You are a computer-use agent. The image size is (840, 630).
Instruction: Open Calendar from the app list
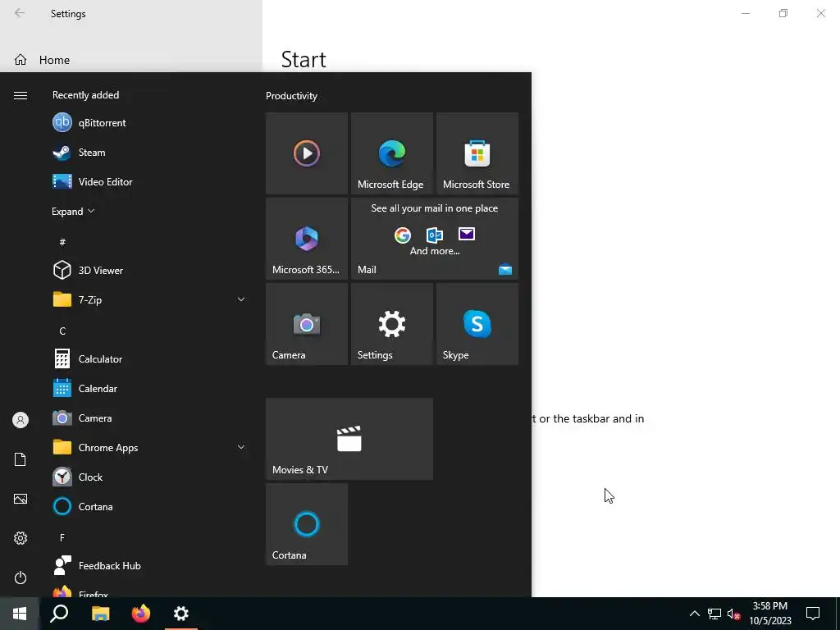point(149,388)
